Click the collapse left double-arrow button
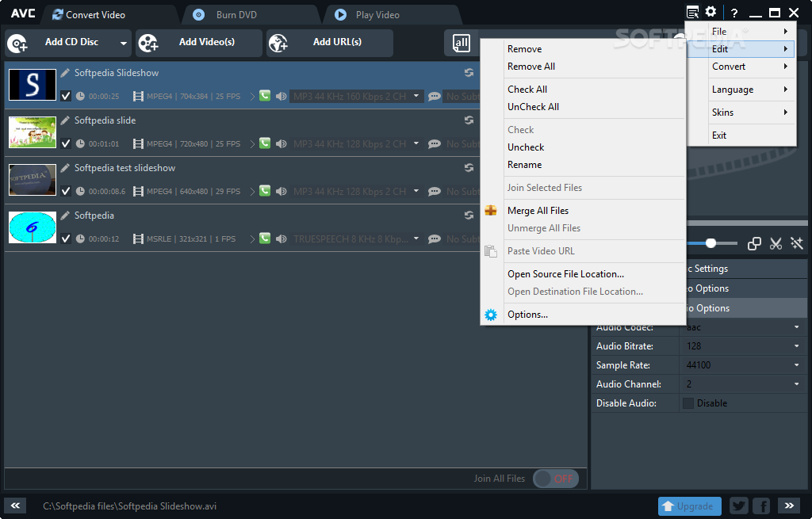Screen dimensions: 812x519 click(16, 506)
